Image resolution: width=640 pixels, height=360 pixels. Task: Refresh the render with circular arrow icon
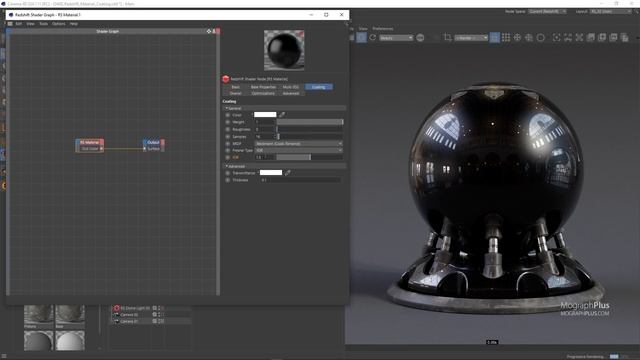(373, 38)
